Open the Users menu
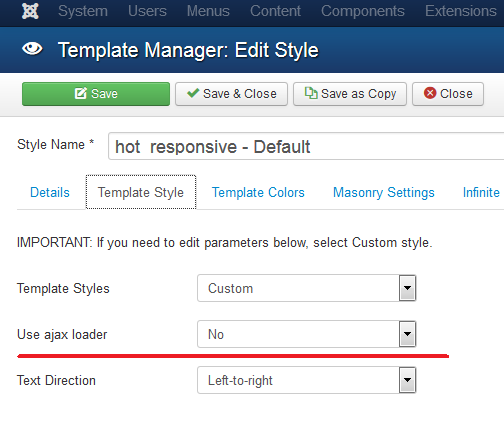The height and width of the screenshot is (422, 504). (147, 11)
